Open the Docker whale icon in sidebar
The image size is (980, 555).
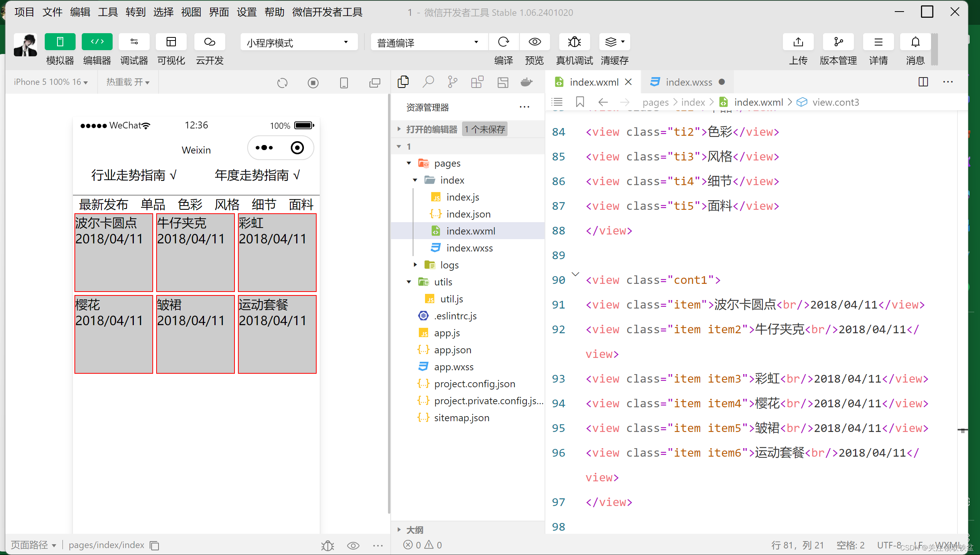tap(527, 82)
